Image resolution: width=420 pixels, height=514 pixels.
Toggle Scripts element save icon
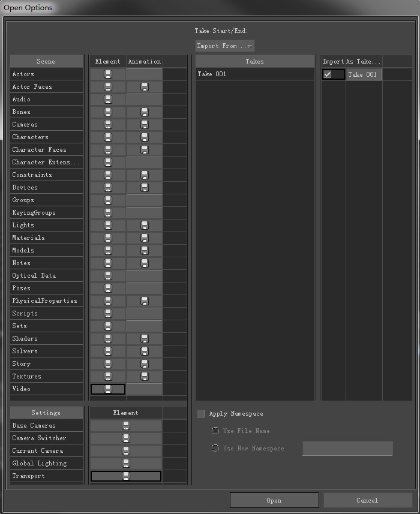pyautogui.click(x=108, y=314)
